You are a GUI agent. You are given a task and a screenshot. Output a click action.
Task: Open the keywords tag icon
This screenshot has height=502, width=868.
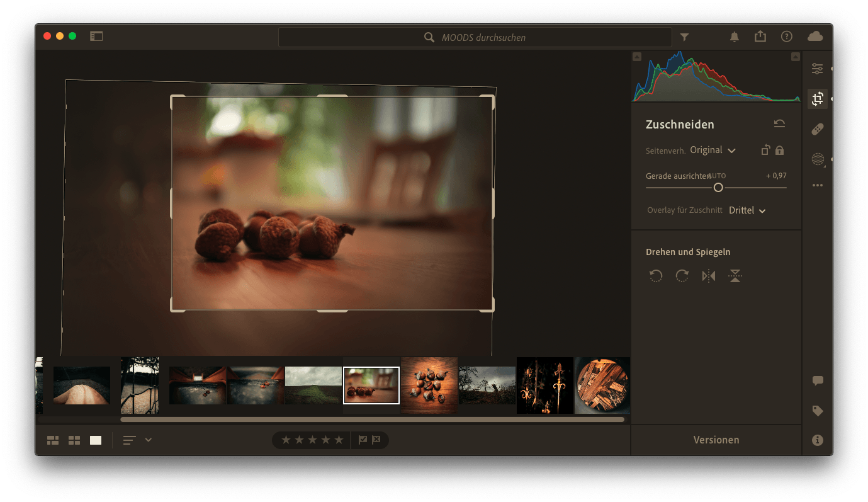coord(817,411)
